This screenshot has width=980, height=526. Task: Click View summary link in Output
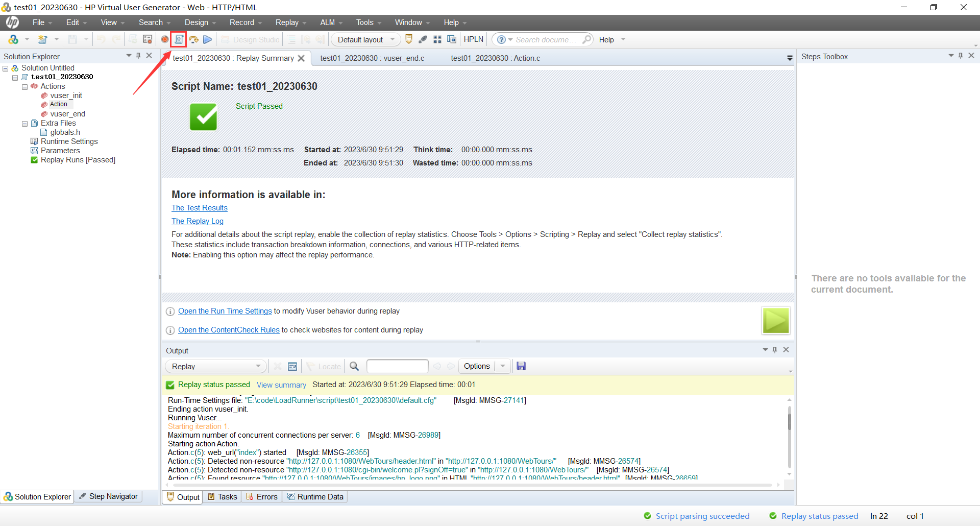click(281, 385)
